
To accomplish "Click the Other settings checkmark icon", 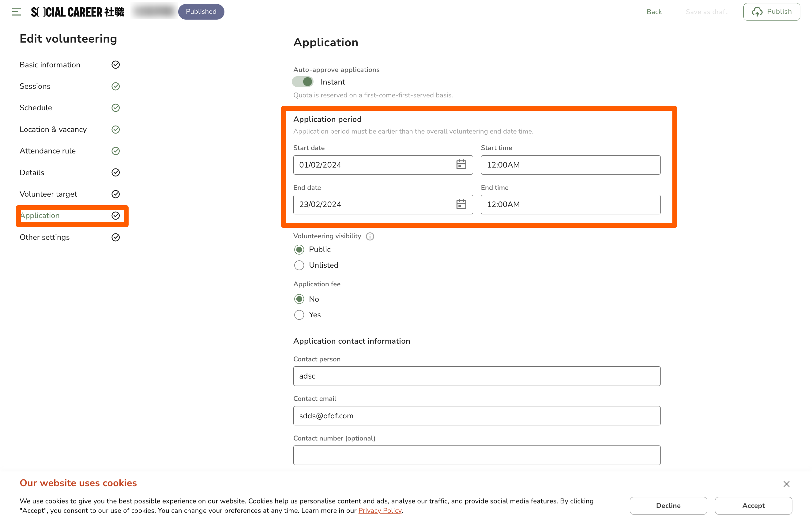I will tap(116, 237).
